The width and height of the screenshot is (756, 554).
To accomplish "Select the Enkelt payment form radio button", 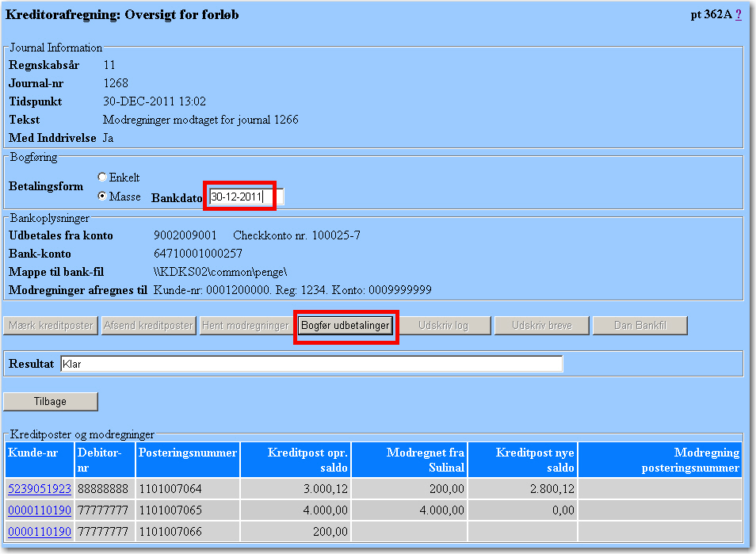I will coord(101,177).
